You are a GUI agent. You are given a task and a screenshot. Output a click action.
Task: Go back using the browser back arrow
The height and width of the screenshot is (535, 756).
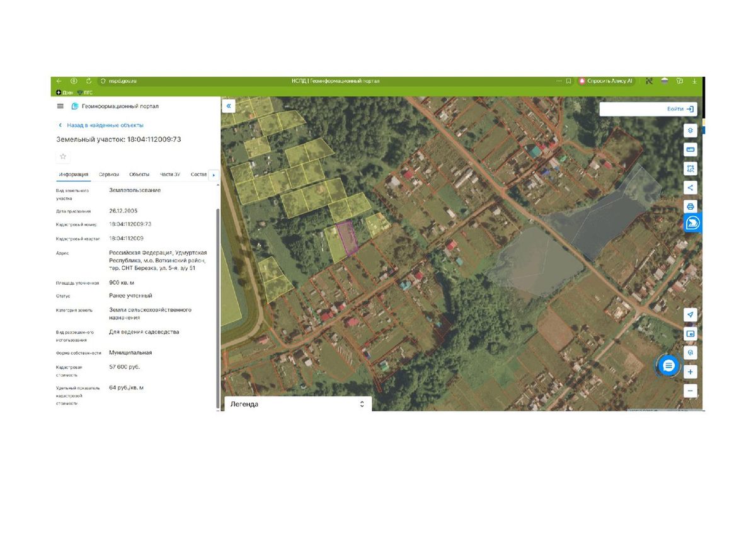pos(59,81)
